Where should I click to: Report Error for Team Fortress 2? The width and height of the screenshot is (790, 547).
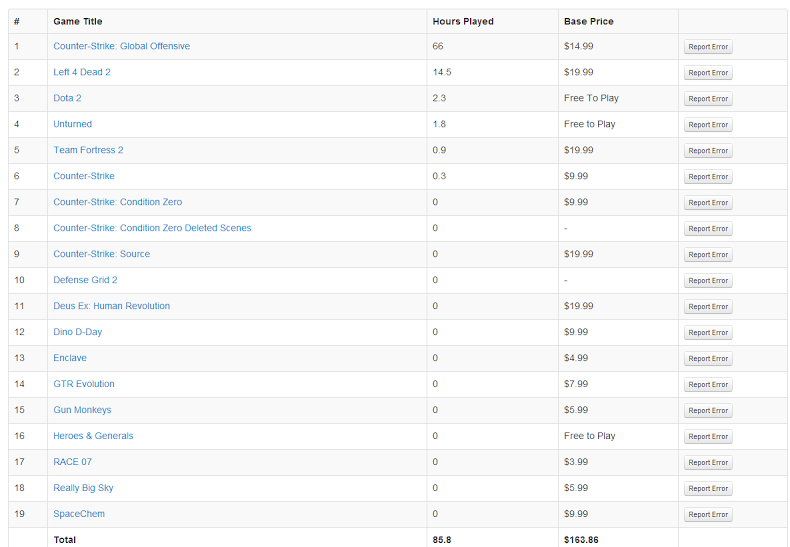tap(708, 151)
